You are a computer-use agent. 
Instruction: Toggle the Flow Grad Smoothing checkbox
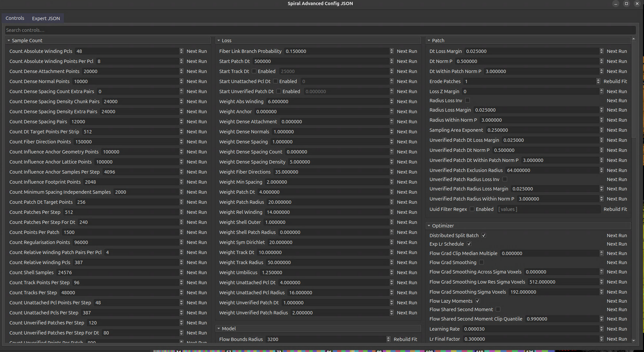pos(481,262)
